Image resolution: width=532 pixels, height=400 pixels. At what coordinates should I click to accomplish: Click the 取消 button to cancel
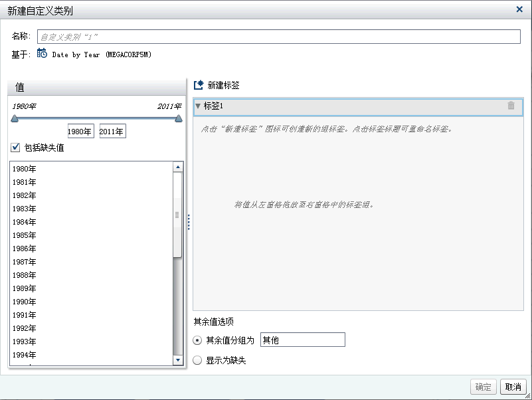(512, 387)
